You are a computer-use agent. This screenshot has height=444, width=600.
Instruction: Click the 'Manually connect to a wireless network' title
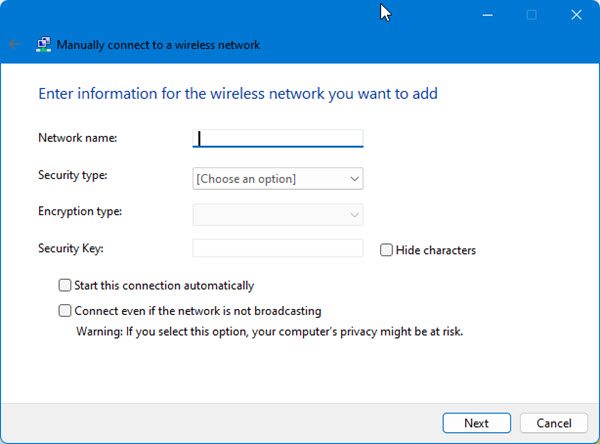(158, 45)
